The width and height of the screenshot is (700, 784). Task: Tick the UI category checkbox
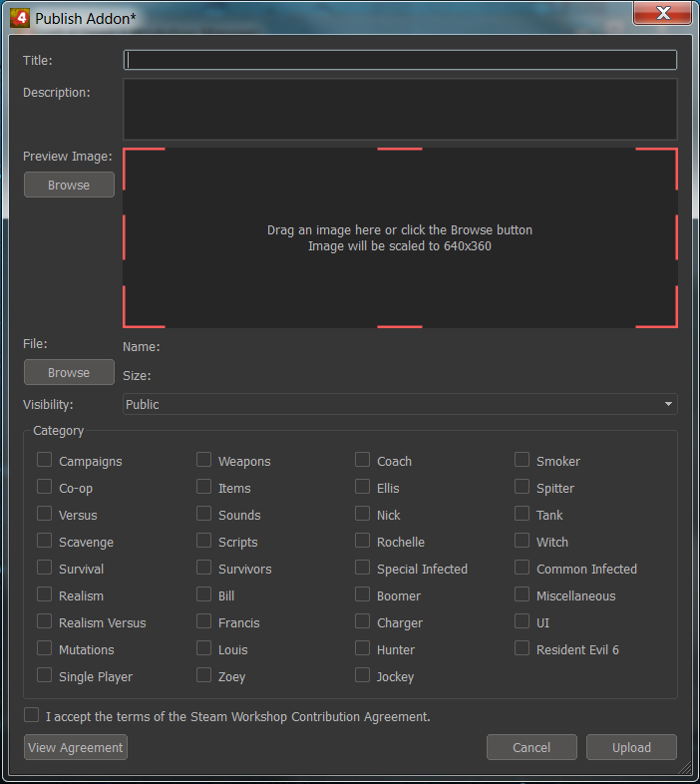click(x=522, y=621)
